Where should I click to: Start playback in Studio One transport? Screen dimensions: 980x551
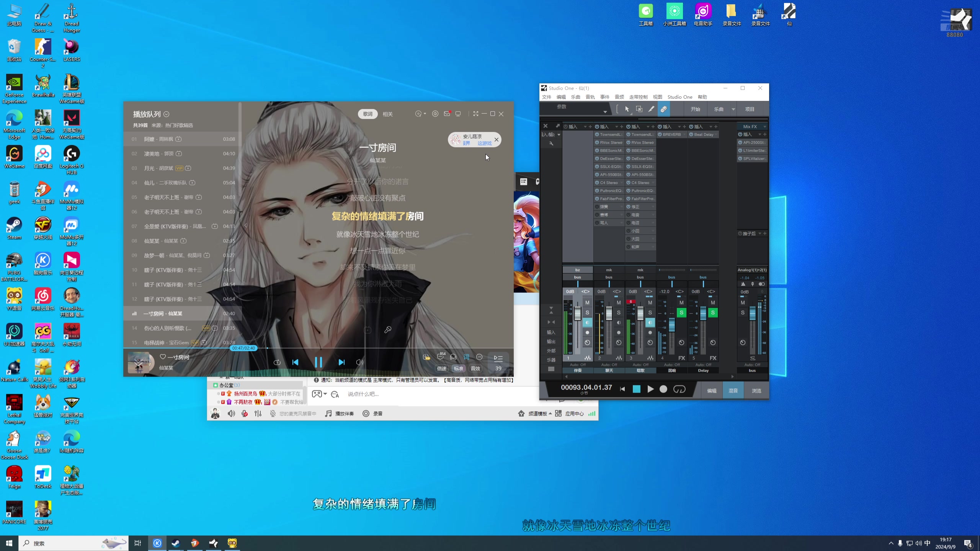[x=650, y=389]
